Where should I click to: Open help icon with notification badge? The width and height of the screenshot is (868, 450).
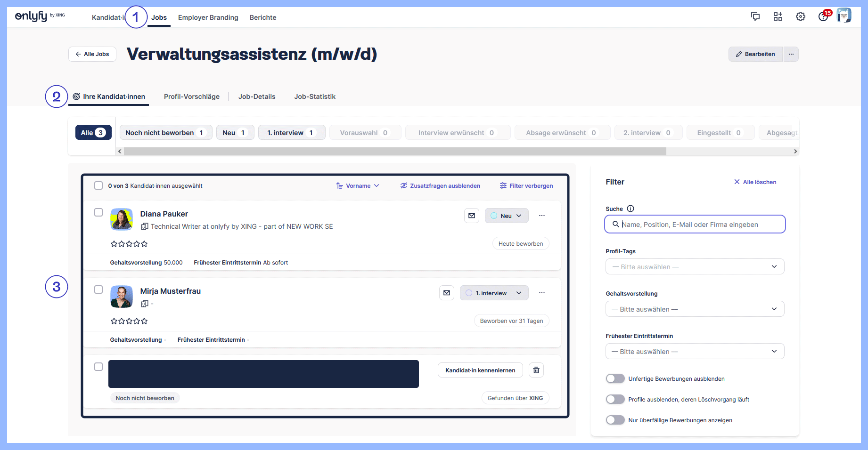tap(823, 17)
